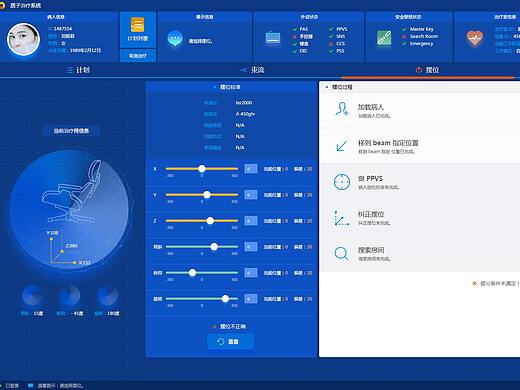Click the 旋转 value input box
This screenshot has width=520, height=390.
(x=251, y=299)
